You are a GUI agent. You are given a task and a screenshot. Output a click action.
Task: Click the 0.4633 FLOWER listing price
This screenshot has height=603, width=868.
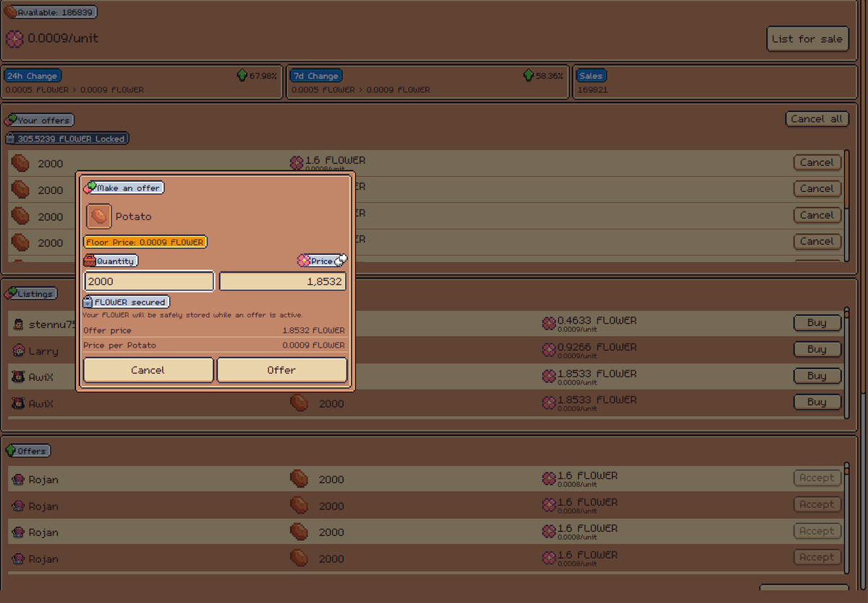tap(597, 320)
